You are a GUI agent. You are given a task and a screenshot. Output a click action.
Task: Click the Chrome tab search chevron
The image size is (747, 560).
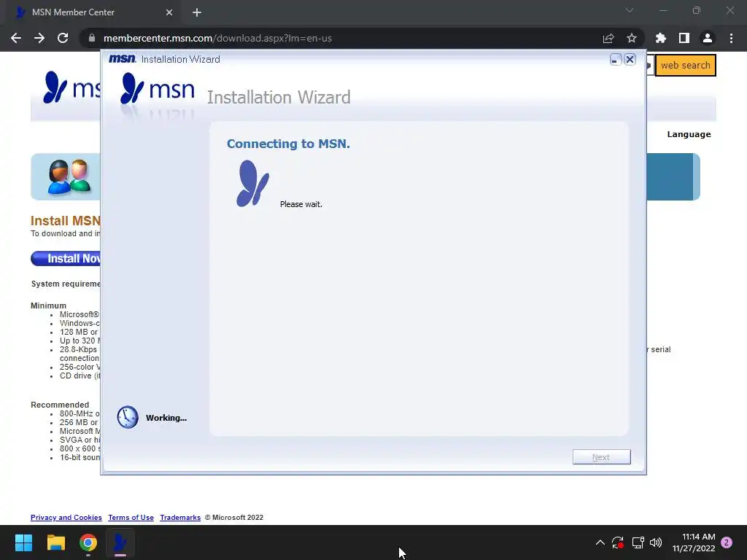630,10
